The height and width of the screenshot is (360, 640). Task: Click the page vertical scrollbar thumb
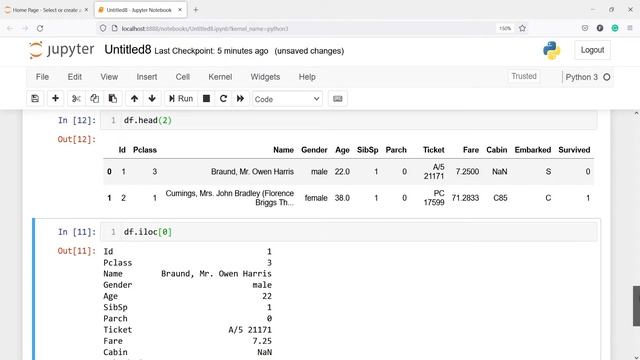coord(636,306)
